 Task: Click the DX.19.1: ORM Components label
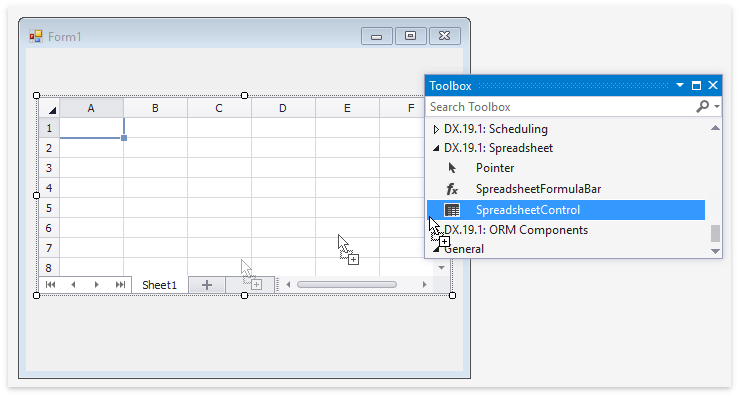click(516, 230)
